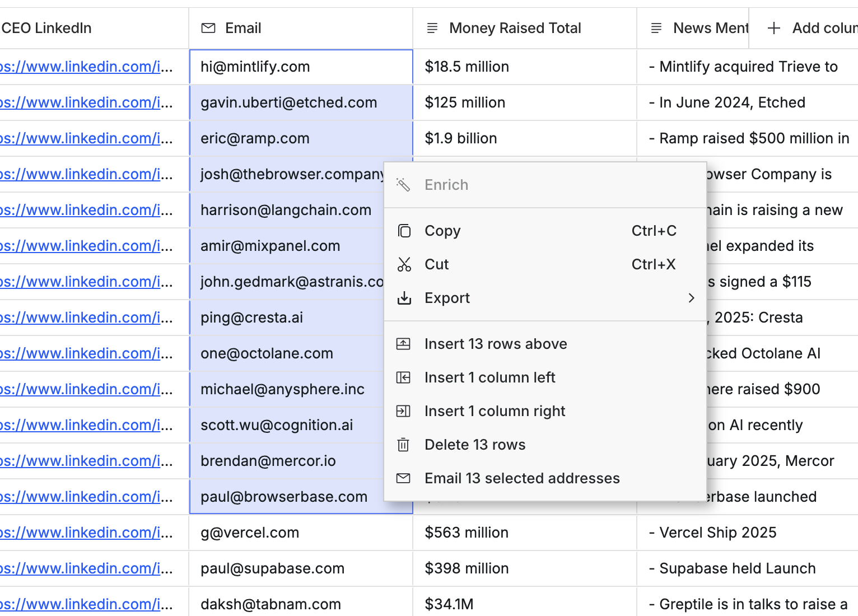This screenshot has width=858, height=616.
Task: Click the Money Raised Total column header
Action: [x=525, y=28]
